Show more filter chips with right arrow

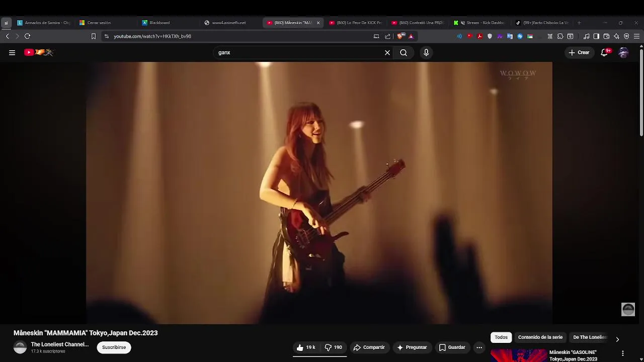pyautogui.click(x=617, y=339)
